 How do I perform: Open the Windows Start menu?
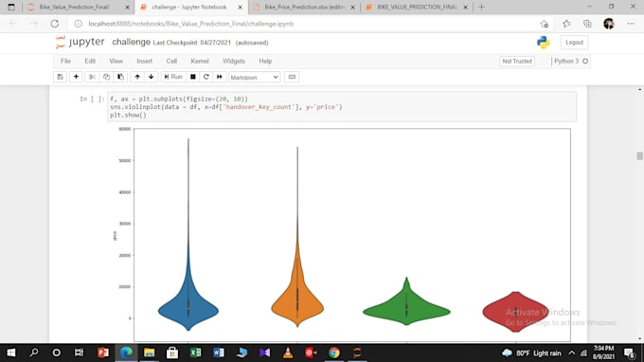pyautogui.click(x=11, y=353)
